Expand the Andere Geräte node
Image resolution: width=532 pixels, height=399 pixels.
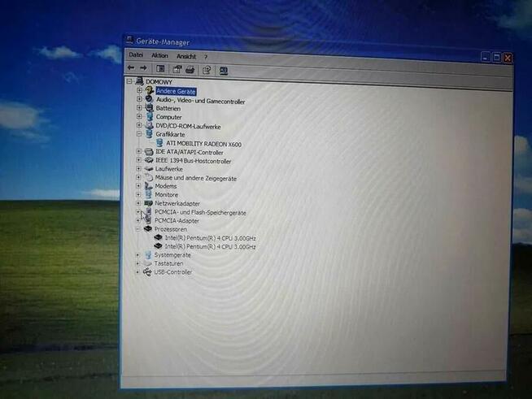(139, 90)
